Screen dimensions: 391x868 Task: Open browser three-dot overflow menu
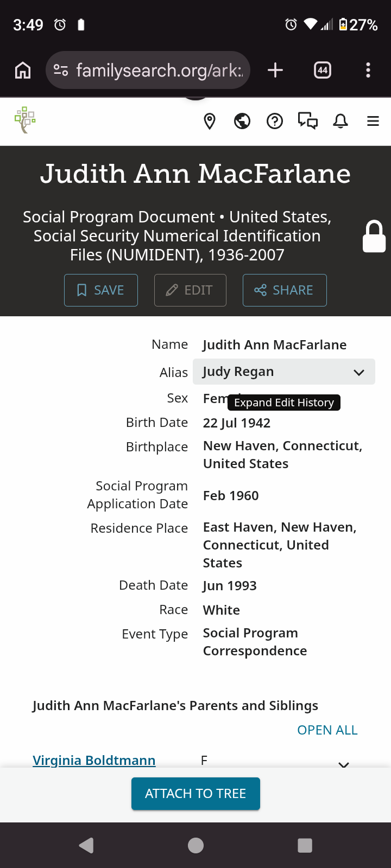pyautogui.click(x=368, y=70)
